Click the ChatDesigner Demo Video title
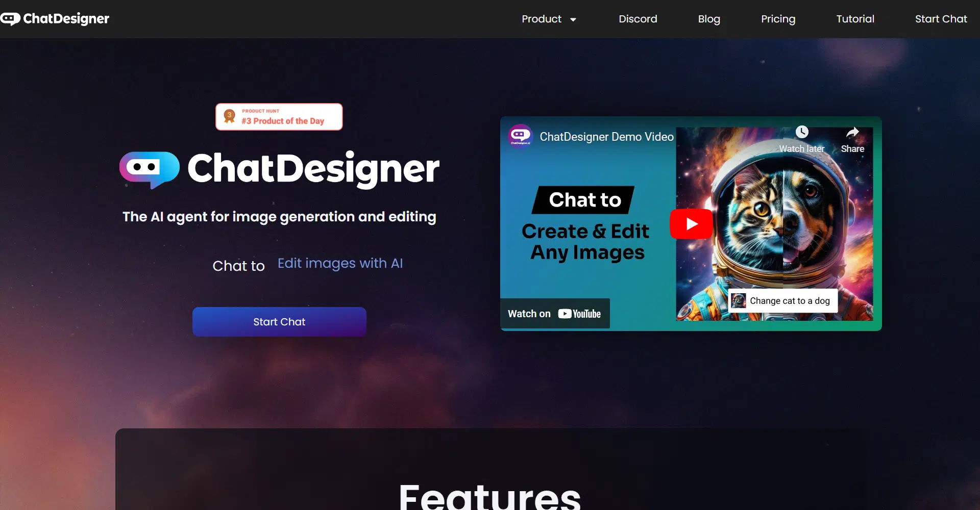The height and width of the screenshot is (510, 980). pos(606,137)
